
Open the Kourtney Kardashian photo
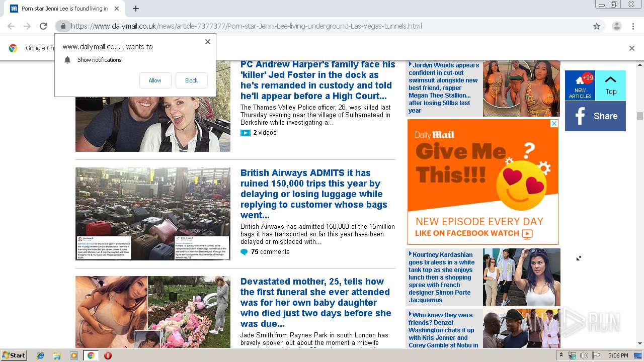[x=521, y=277]
